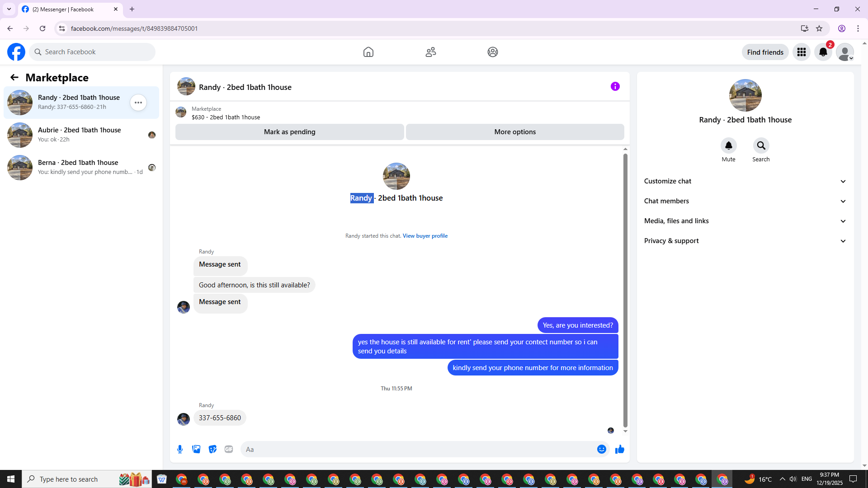868x488 pixels.
Task: Expand the Privacy & support section
Action: 745,241
